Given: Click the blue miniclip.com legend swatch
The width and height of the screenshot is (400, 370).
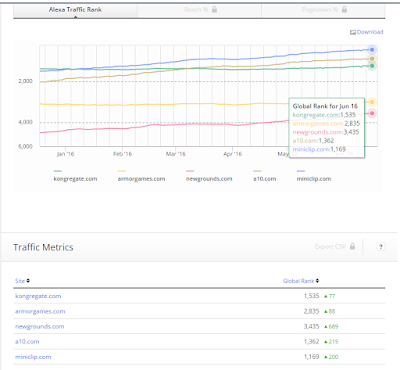Looking at the screenshot, I should 301,171.
